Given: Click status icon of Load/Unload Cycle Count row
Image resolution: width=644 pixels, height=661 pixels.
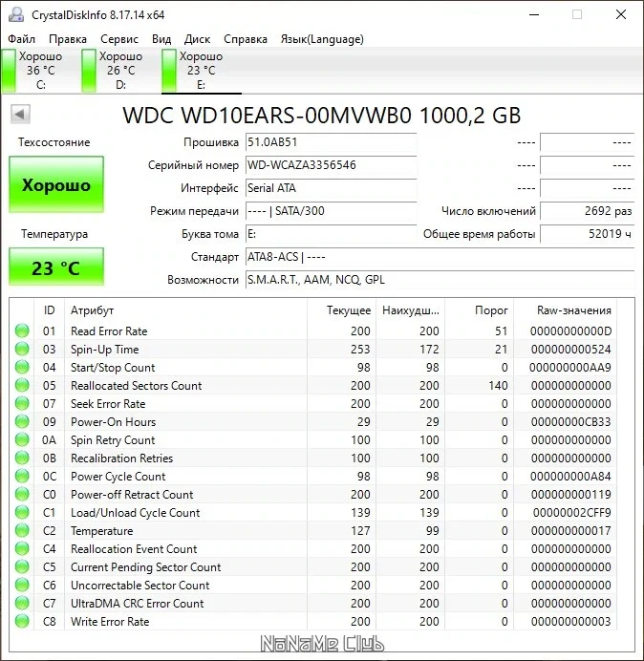Looking at the screenshot, I should tap(22, 512).
